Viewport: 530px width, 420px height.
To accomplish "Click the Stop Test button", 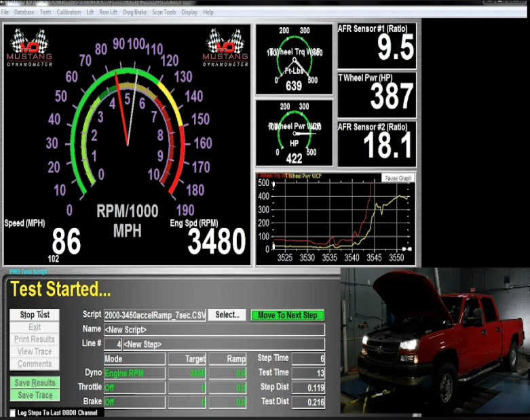I will (35, 315).
